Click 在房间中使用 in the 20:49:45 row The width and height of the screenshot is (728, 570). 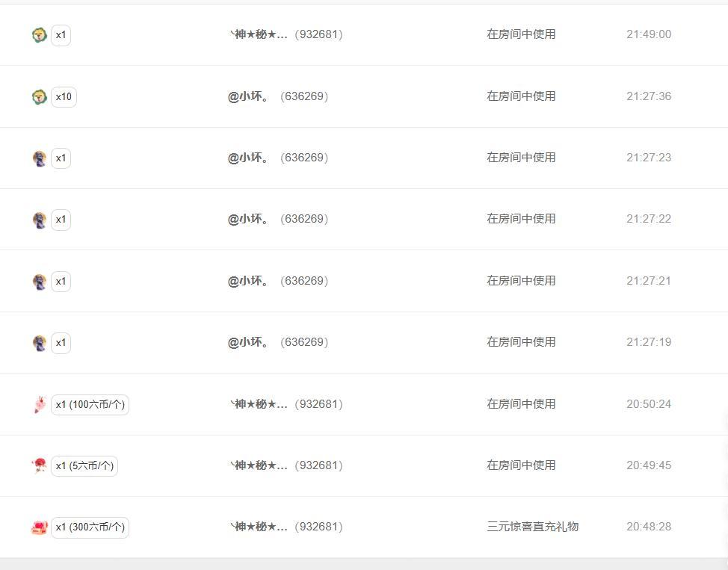click(x=521, y=465)
